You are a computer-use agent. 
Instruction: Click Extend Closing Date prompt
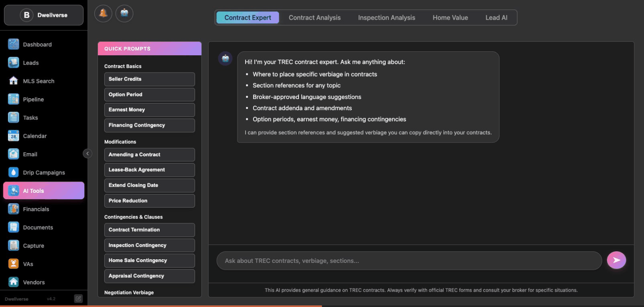(149, 186)
